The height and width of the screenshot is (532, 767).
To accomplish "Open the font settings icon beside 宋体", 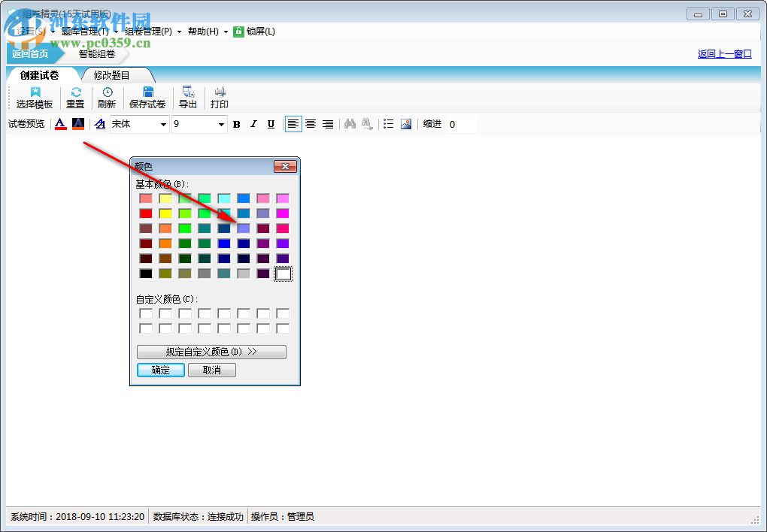I will [x=100, y=124].
